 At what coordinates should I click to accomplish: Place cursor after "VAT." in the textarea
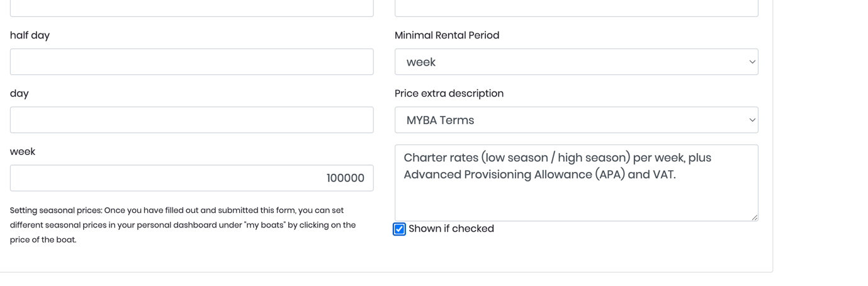click(x=677, y=175)
